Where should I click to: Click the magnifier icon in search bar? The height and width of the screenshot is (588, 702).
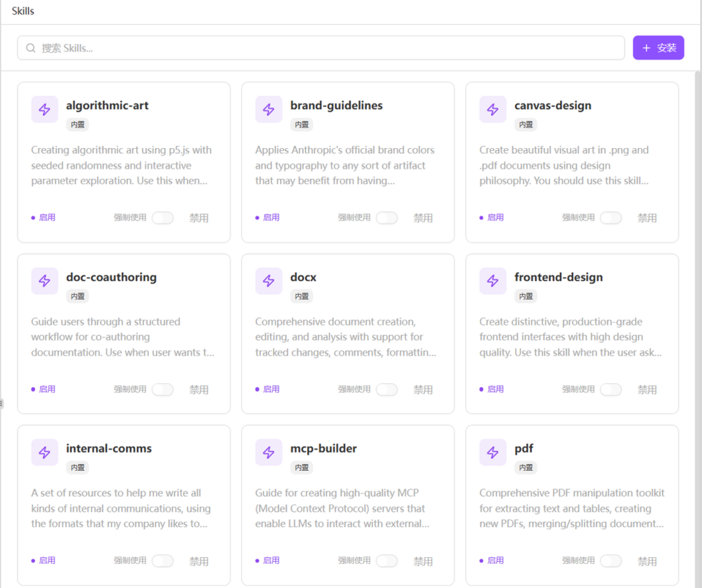tap(31, 48)
